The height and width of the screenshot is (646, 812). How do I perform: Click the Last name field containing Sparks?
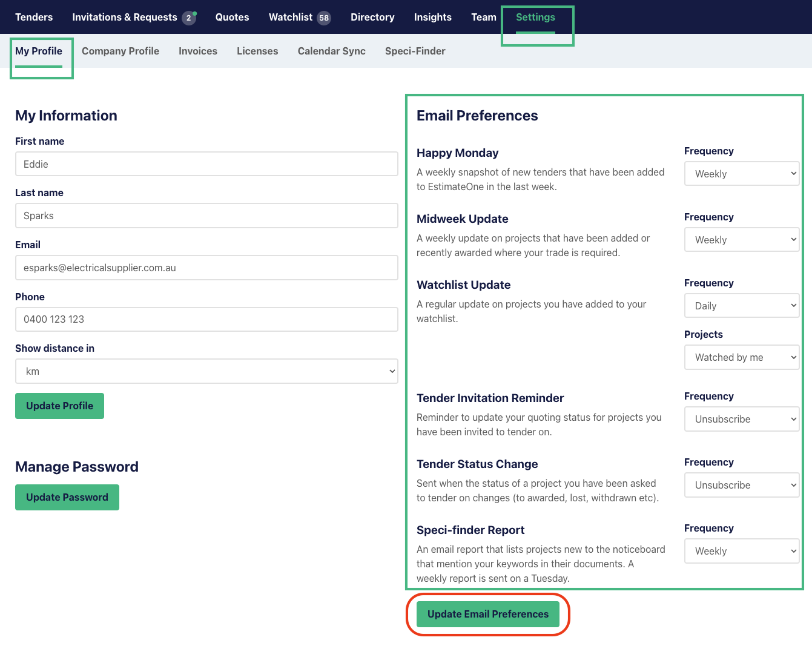tap(206, 216)
